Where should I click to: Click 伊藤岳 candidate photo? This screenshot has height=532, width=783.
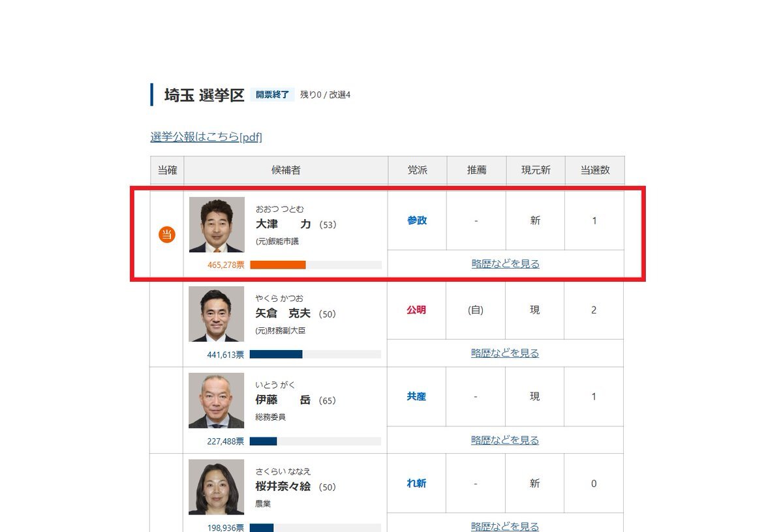[x=216, y=401]
